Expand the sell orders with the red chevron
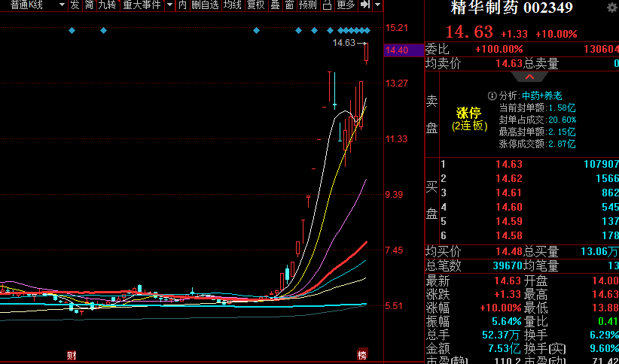The height and width of the screenshot is (364, 619). [x=529, y=77]
